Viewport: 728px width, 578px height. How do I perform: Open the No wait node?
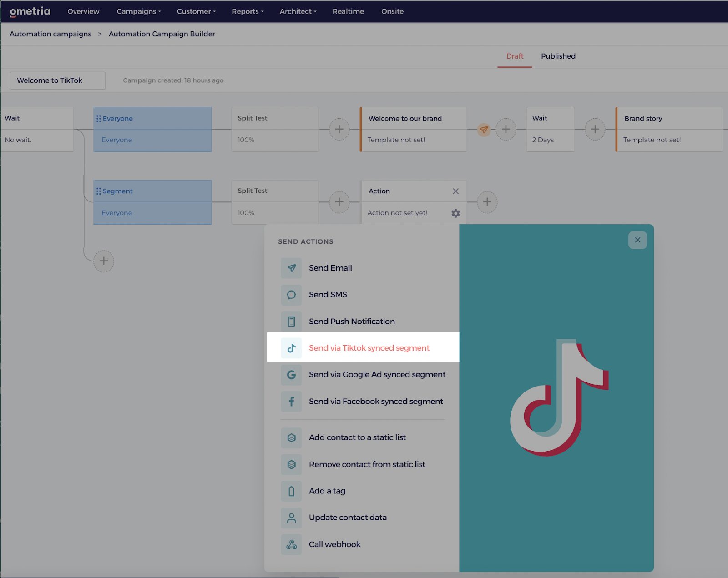(37, 130)
